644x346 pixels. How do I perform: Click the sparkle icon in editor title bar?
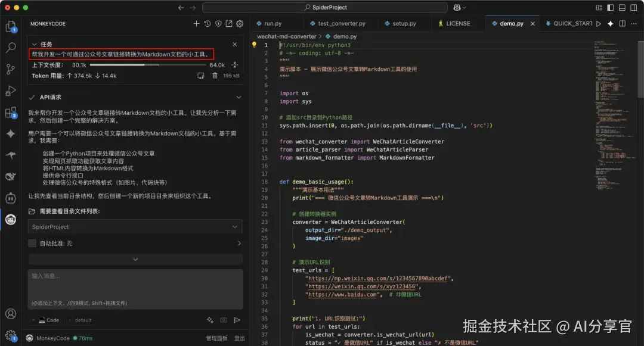[x=611, y=24]
